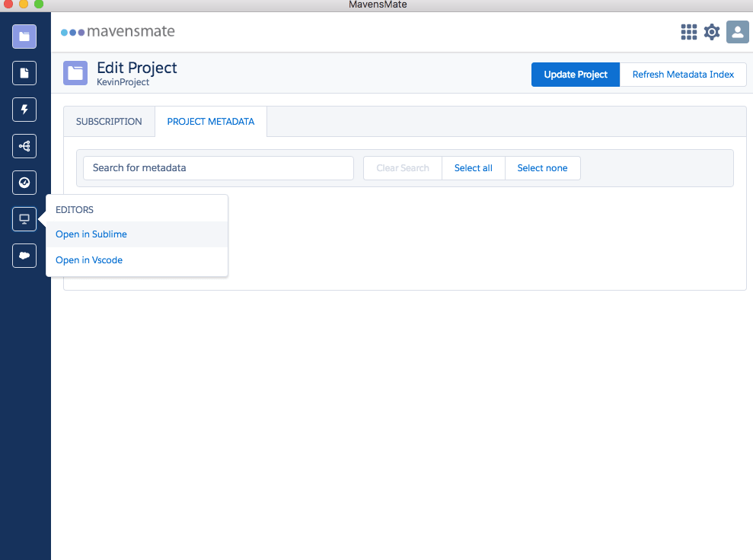Click Select all metadata button

(x=473, y=168)
